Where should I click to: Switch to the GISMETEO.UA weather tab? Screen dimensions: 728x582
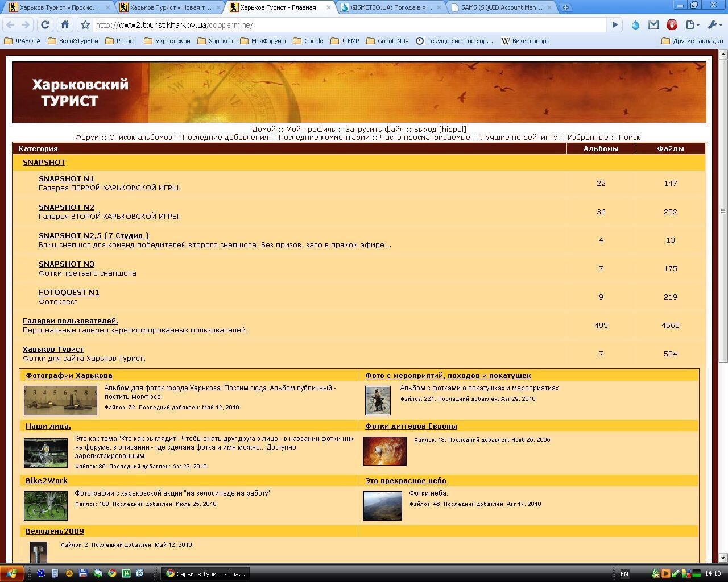pyautogui.click(x=391, y=7)
